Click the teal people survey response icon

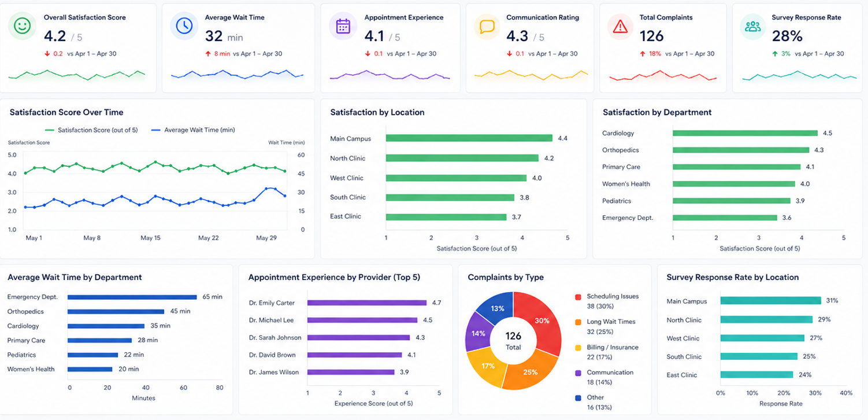(753, 25)
